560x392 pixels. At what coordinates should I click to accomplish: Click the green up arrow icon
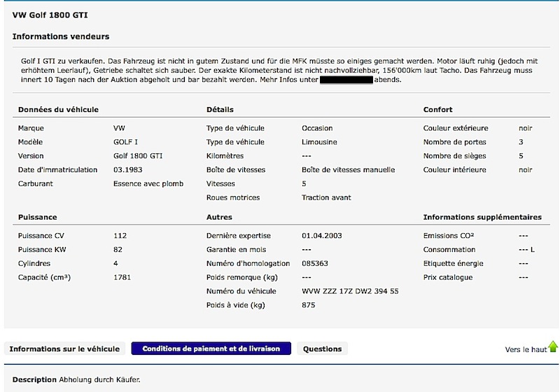(x=553, y=346)
